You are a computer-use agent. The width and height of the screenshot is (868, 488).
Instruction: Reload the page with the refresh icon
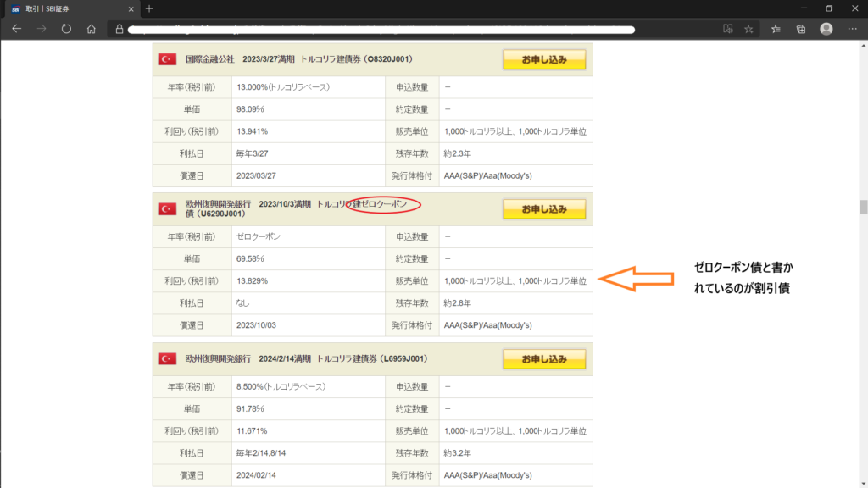pos(66,28)
